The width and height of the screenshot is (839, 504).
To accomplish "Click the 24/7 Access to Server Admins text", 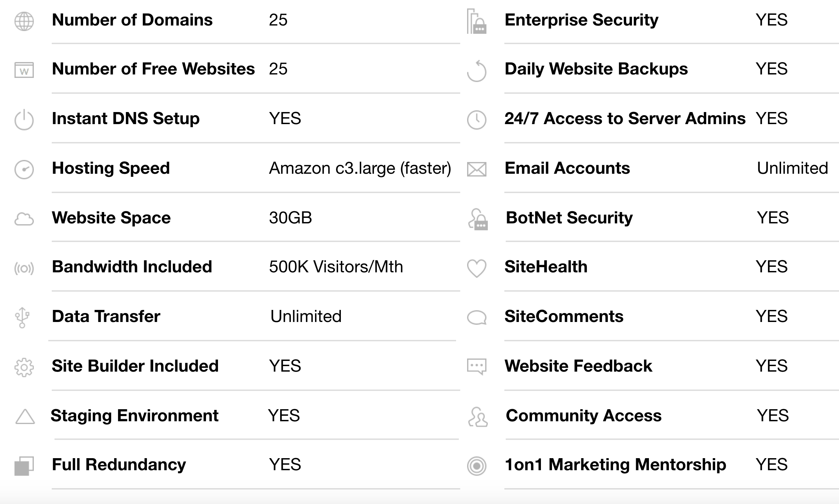I will pyautogui.click(x=625, y=118).
